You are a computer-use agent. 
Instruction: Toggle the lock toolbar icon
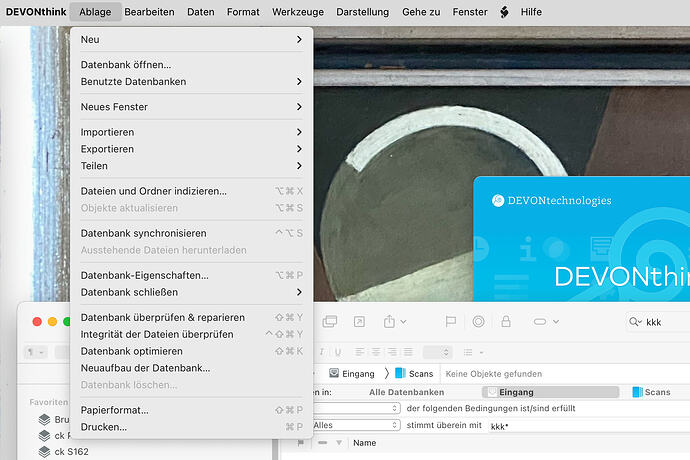pos(506,321)
